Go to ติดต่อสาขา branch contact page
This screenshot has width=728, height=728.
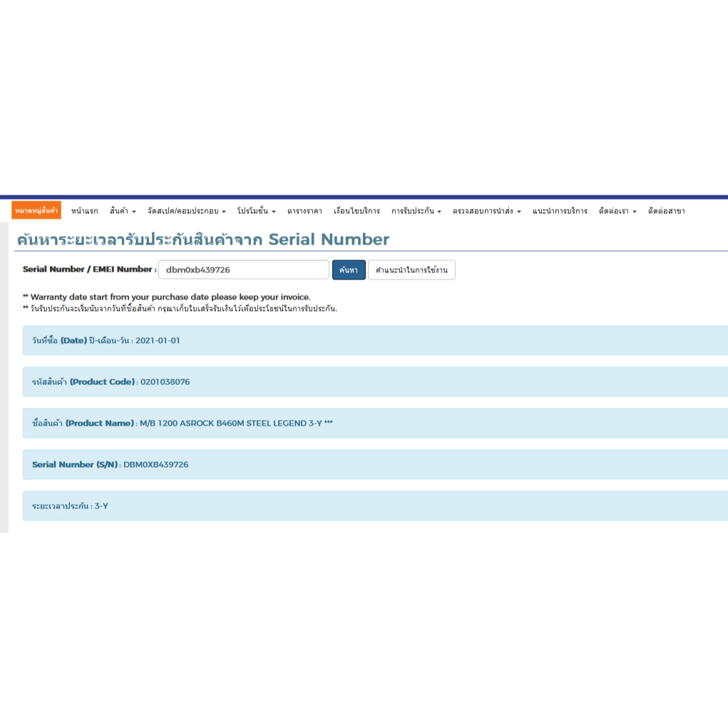coord(666,211)
